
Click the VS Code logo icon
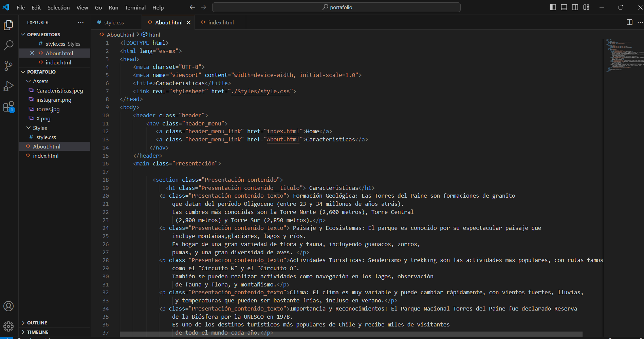click(x=6, y=7)
